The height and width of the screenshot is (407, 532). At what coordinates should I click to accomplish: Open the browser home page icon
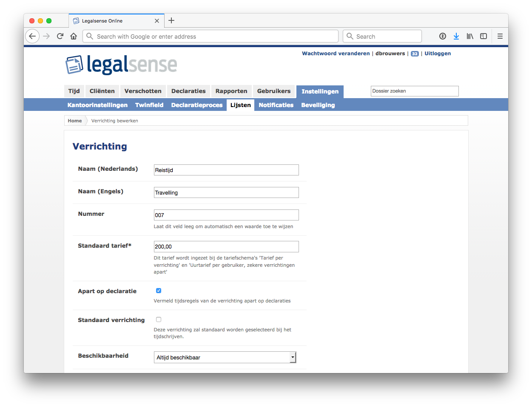click(x=74, y=36)
